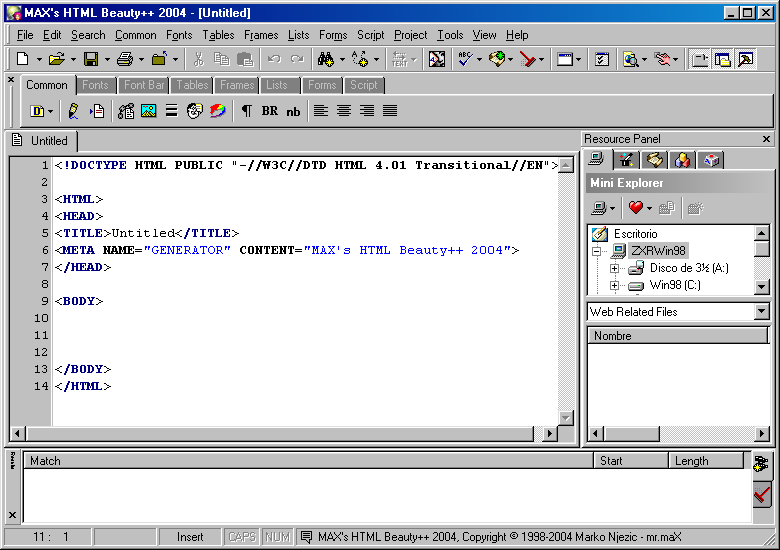The height and width of the screenshot is (550, 780).
Task: Select the Untitled document tab
Action: (42, 141)
